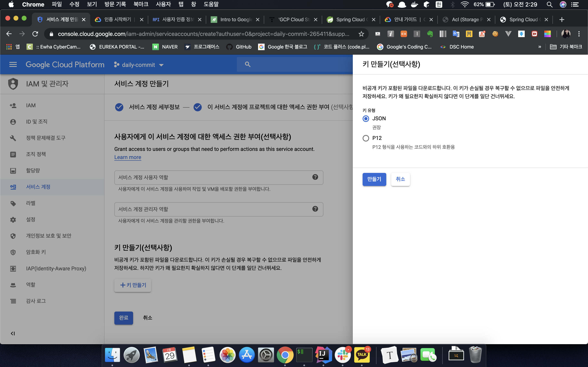The image size is (588, 367).
Task: Open 암호화 키 in the sidebar
Action: tap(36, 252)
